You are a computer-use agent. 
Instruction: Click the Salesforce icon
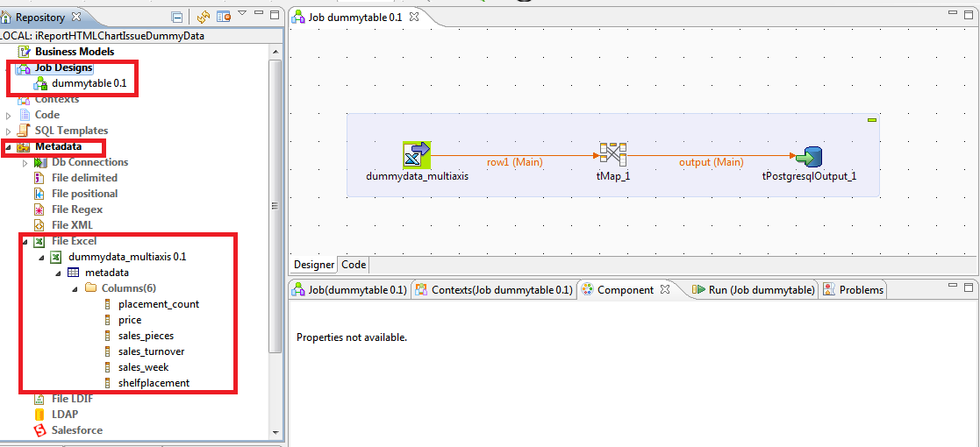(x=39, y=429)
